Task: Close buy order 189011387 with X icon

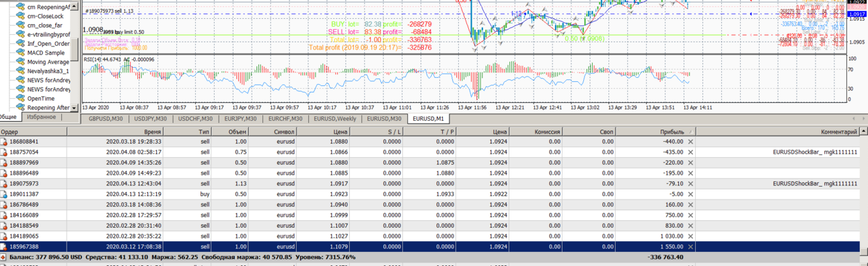Action: point(690,194)
